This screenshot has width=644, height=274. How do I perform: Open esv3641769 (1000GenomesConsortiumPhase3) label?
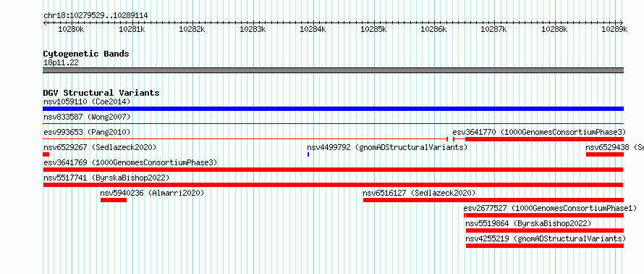point(130,162)
